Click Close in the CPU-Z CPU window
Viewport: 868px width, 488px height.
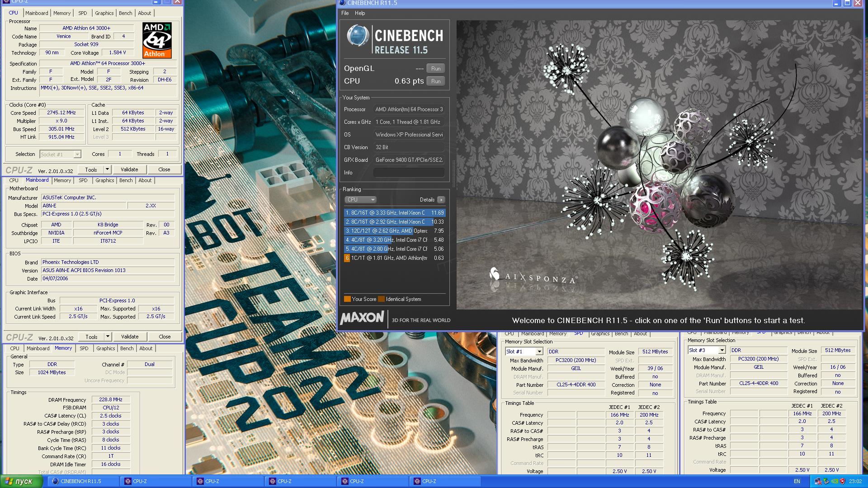[164, 169]
